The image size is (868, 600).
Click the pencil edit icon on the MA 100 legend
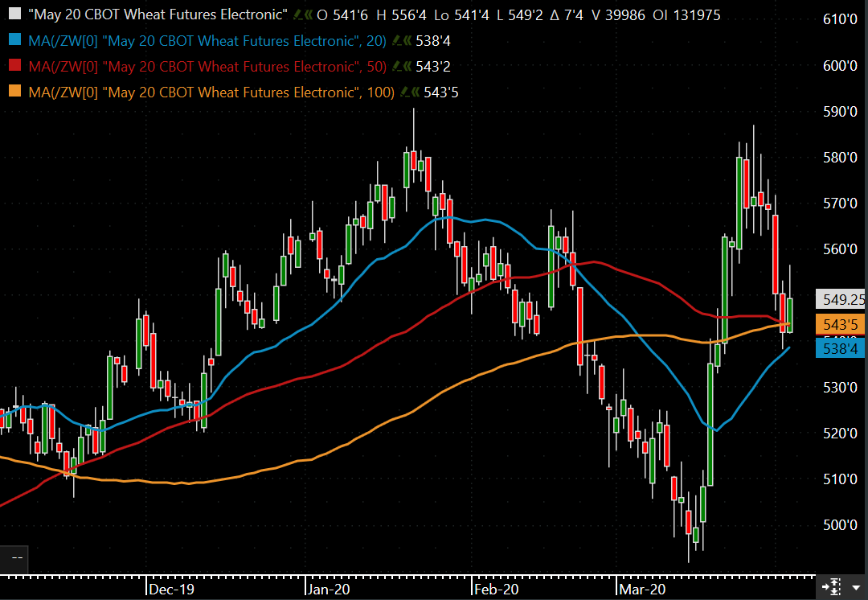click(x=405, y=92)
